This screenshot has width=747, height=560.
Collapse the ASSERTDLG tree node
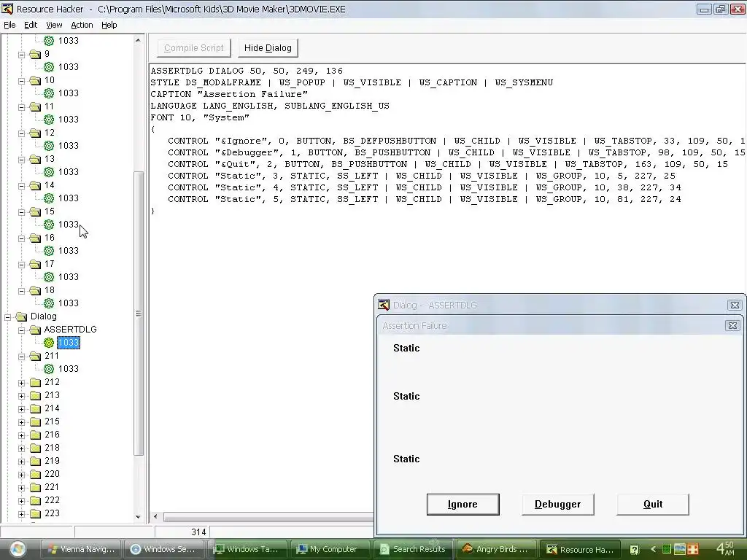pyautogui.click(x=21, y=330)
